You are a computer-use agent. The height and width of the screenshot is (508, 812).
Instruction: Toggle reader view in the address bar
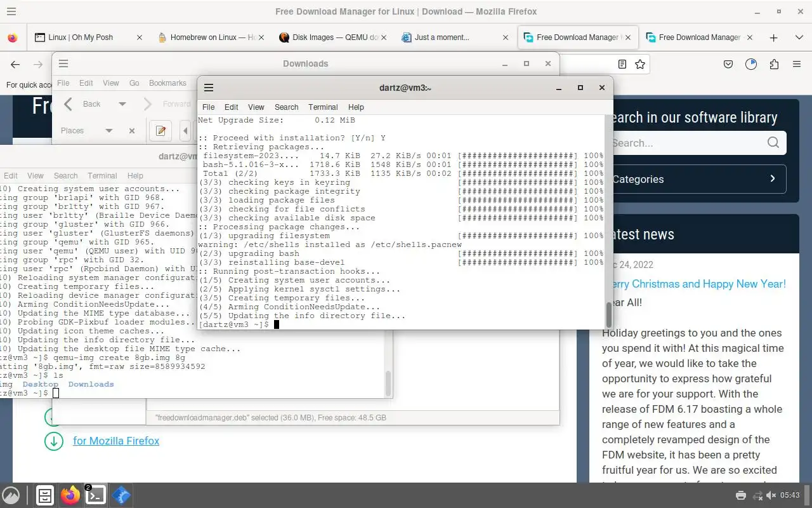[622, 64]
